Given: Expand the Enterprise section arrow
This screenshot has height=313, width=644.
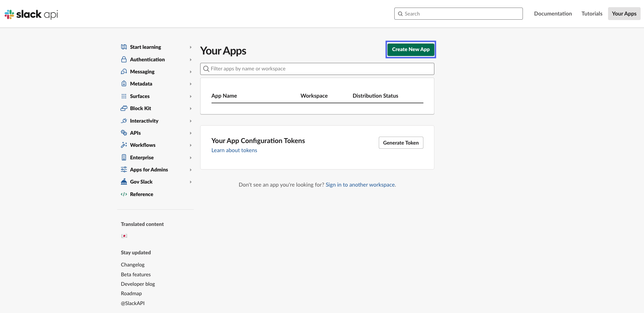Looking at the screenshot, I should 191,158.
